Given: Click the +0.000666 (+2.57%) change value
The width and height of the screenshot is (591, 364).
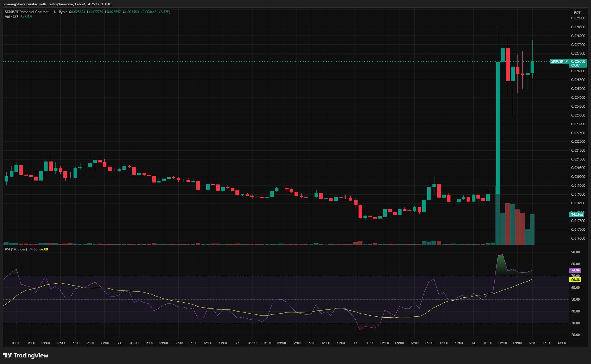Looking at the screenshot, I should coord(155,12).
